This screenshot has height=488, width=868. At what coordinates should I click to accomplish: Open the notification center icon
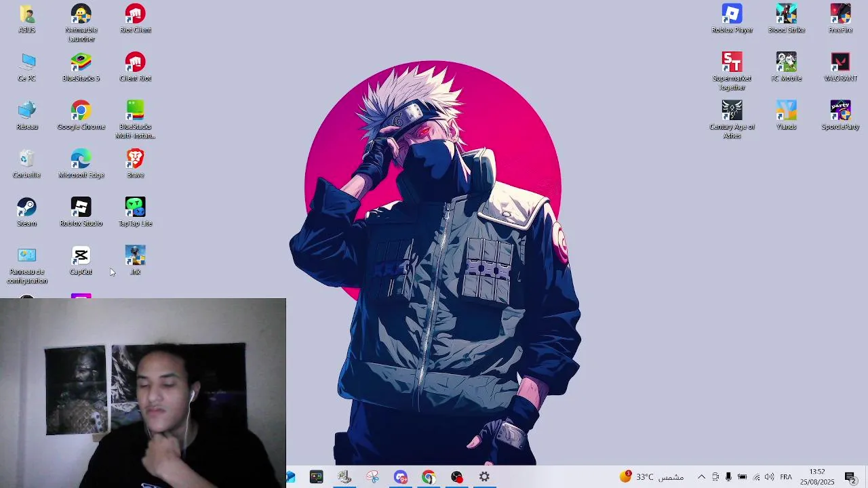[x=850, y=477]
